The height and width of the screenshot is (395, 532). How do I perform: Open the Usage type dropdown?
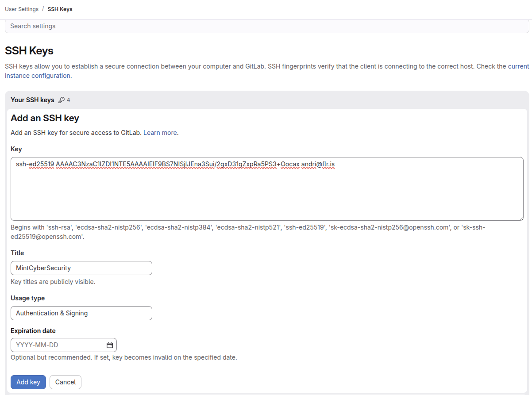click(81, 313)
